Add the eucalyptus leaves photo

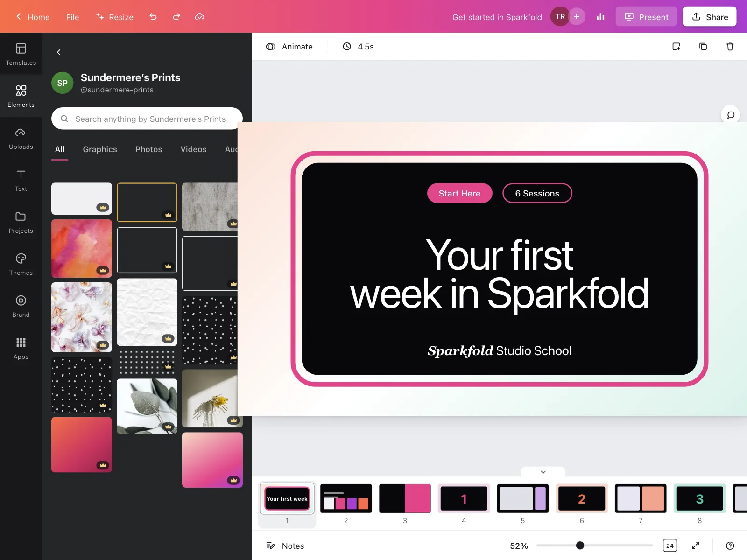(147, 406)
